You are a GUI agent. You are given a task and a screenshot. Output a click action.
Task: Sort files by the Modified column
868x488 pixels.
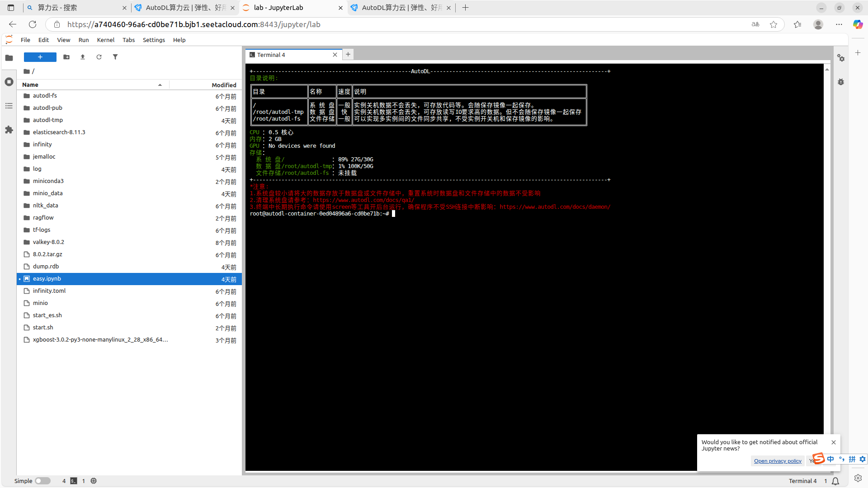coord(224,85)
